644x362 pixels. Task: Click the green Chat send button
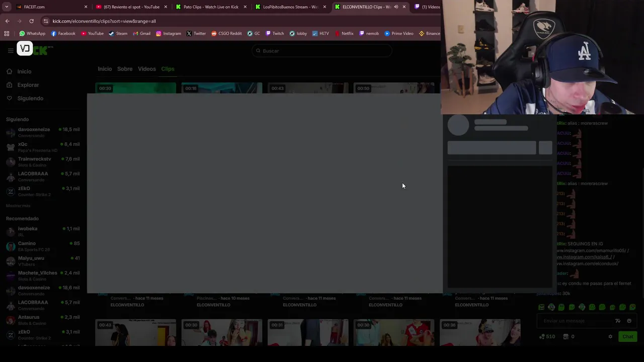[x=627, y=336]
